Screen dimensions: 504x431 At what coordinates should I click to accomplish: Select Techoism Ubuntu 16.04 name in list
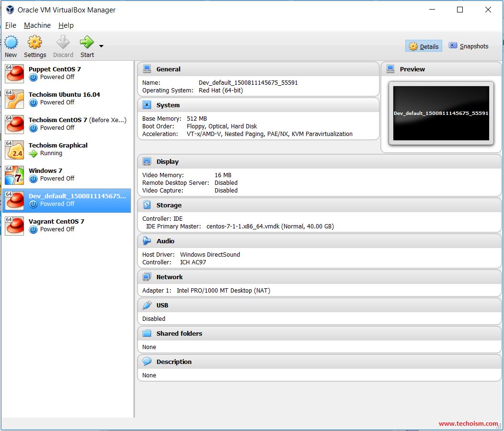[64, 94]
